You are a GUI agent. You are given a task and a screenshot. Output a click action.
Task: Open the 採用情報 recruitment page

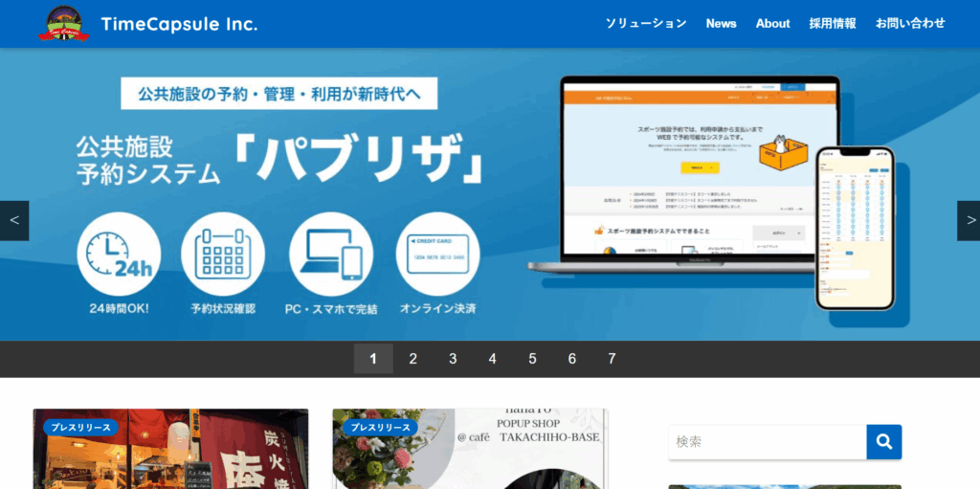[x=833, y=24]
